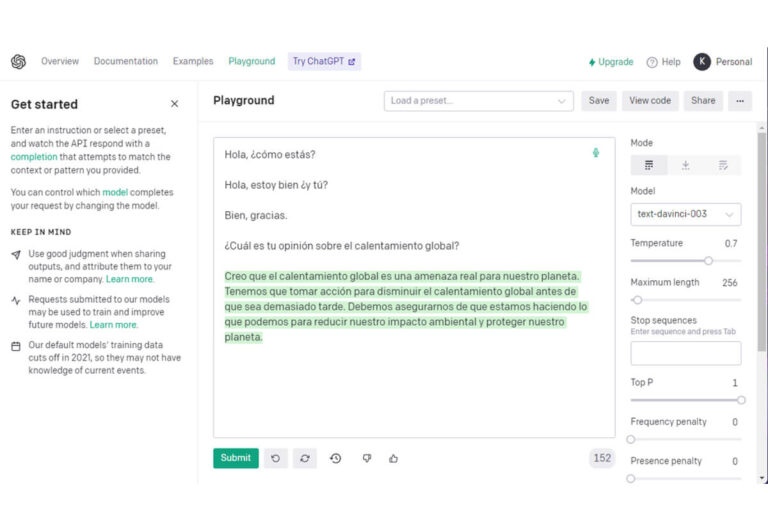Go to the Documentation tab

click(126, 62)
